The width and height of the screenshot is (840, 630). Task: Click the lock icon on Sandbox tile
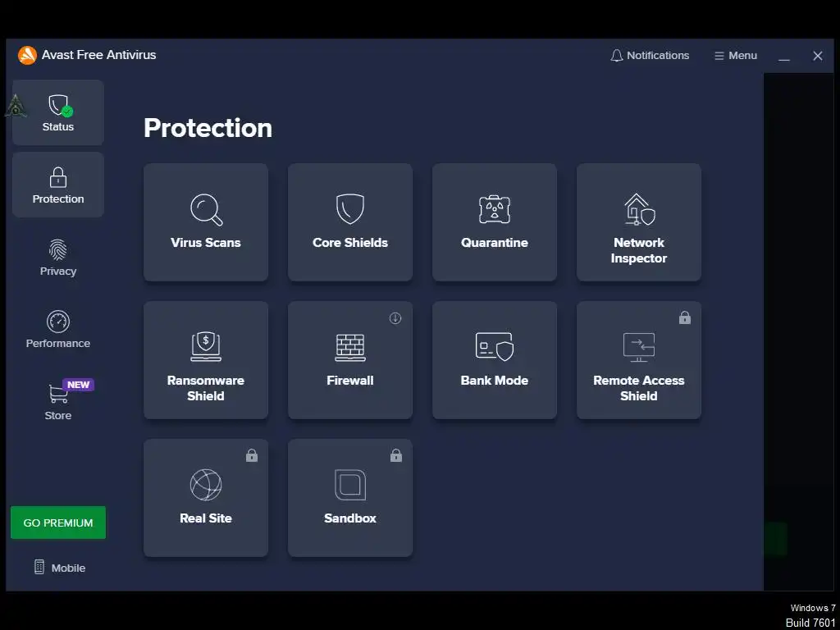tap(396, 455)
